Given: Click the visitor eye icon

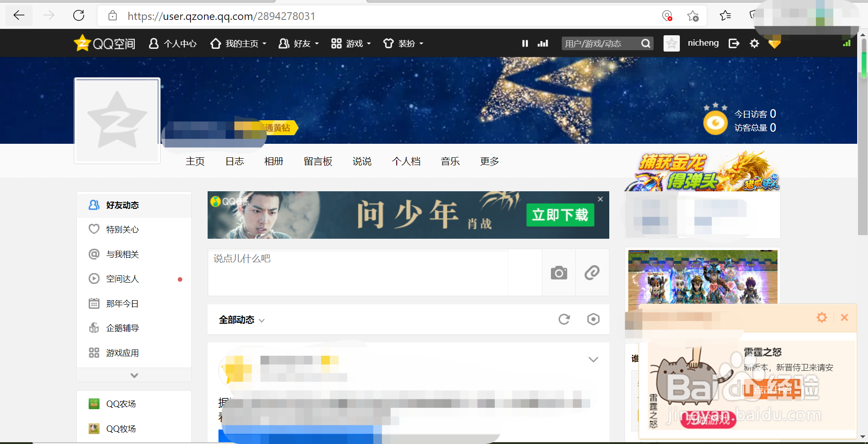Looking at the screenshot, I should tap(716, 122).
